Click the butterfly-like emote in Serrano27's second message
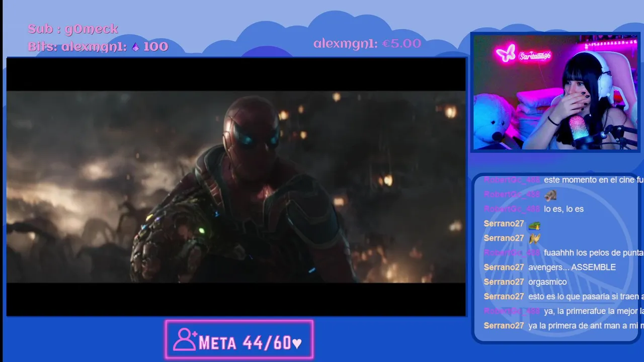The width and height of the screenshot is (644, 362). [534, 238]
